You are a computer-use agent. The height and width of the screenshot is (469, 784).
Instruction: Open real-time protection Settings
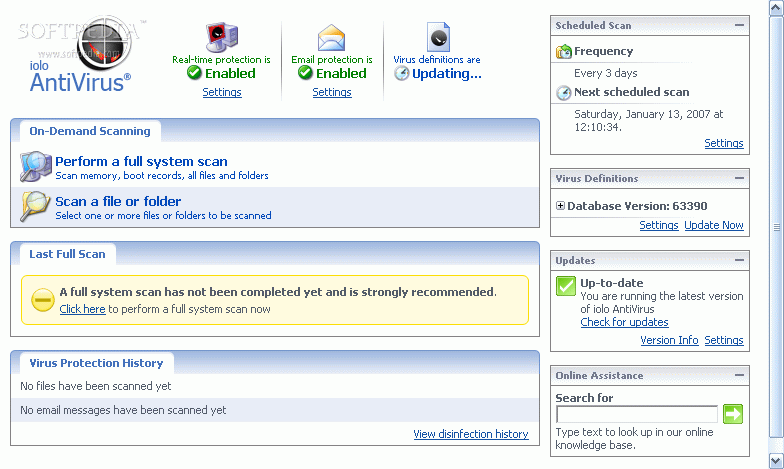click(222, 92)
